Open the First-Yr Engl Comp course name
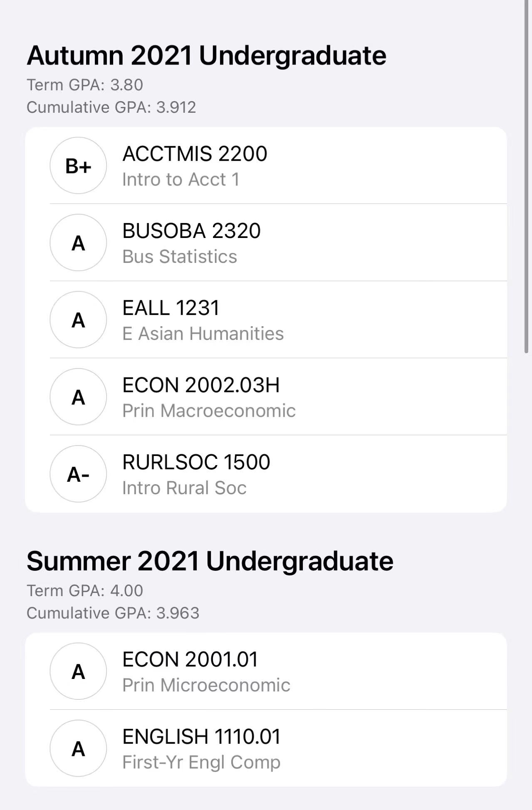Image resolution: width=532 pixels, height=810 pixels. pyautogui.click(x=201, y=762)
